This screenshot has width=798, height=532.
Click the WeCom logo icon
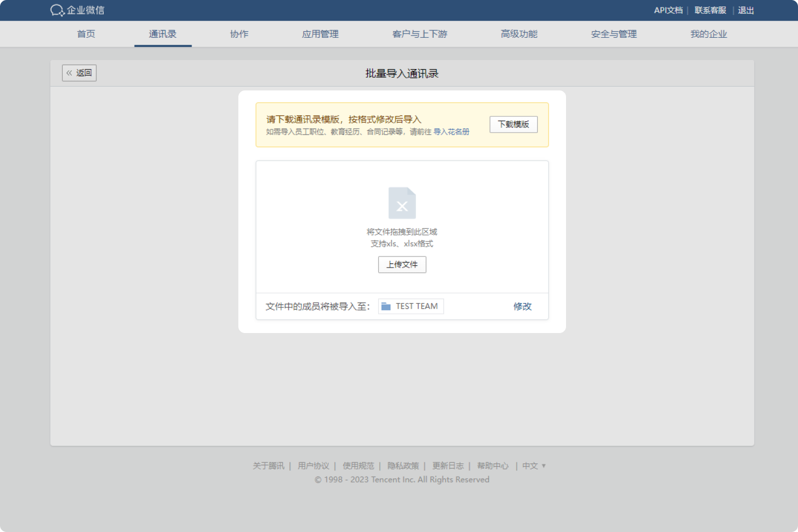(57, 10)
